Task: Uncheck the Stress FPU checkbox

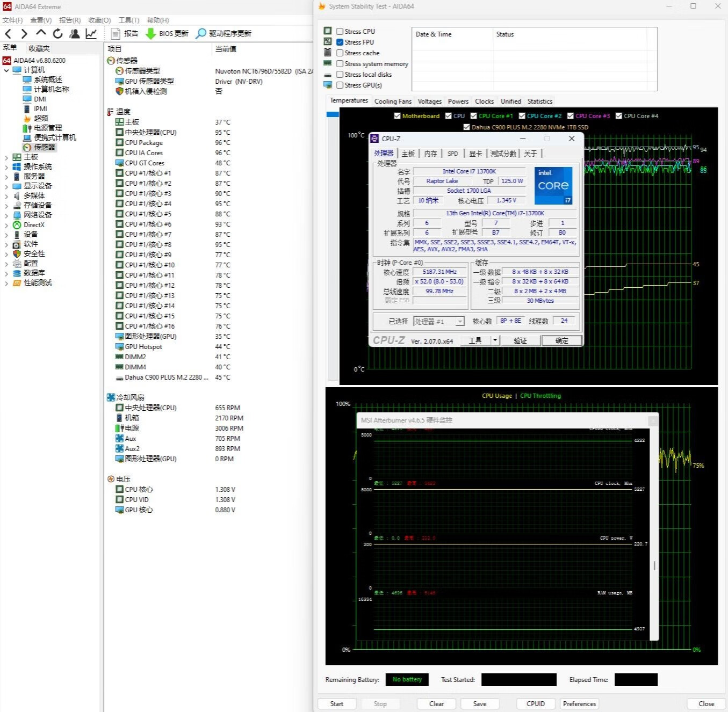Action: pyautogui.click(x=340, y=42)
